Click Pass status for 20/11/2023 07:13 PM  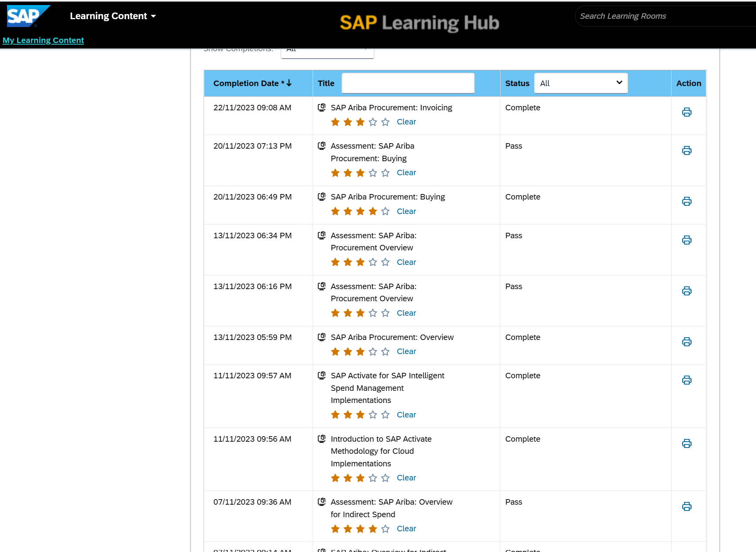pyautogui.click(x=513, y=146)
